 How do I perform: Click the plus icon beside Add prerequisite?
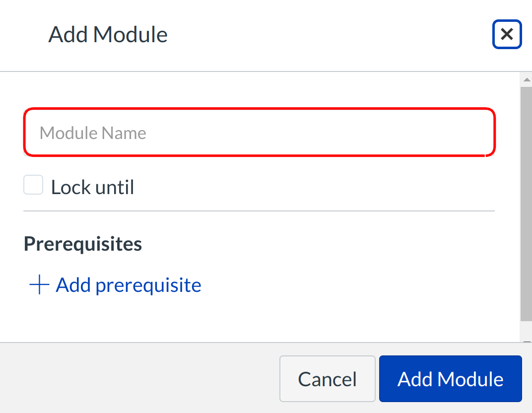pyautogui.click(x=39, y=285)
